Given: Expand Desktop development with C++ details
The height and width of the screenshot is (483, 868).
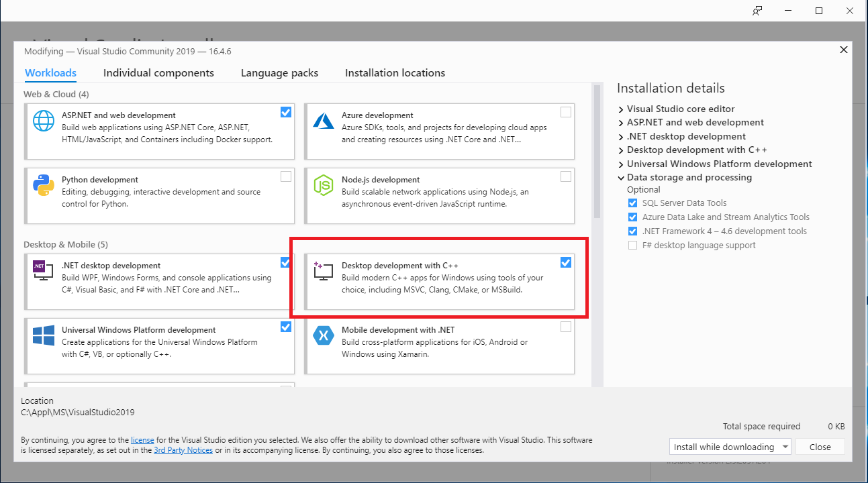Looking at the screenshot, I should click(x=621, y=150).
